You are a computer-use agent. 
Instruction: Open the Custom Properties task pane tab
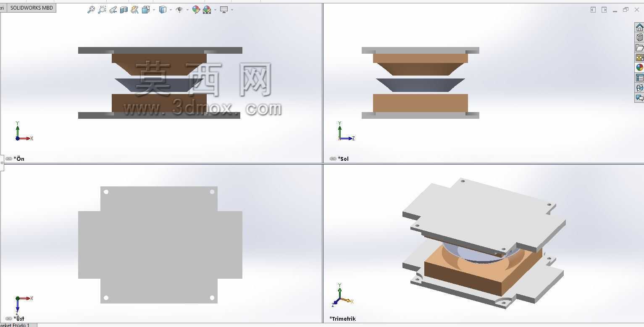click(x=639, y=78)
